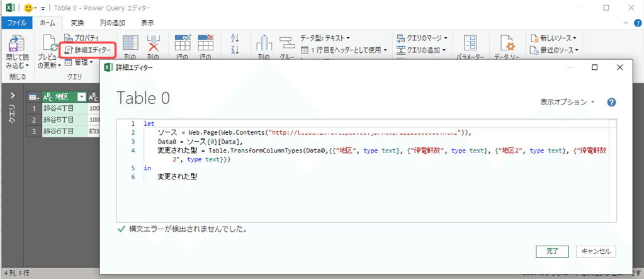Collapse the ribbon with the caret icon
This screenshot has height=279, width=644.
coord(626,23)
